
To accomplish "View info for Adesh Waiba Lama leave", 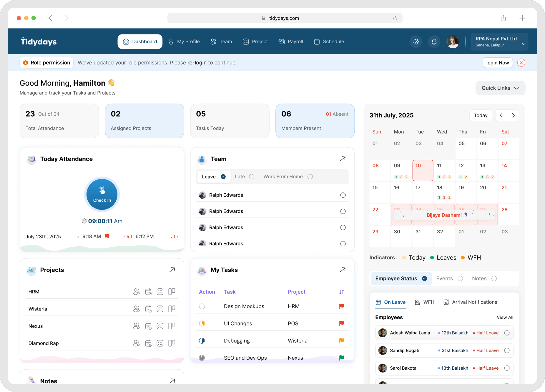I will pos(507,333).
